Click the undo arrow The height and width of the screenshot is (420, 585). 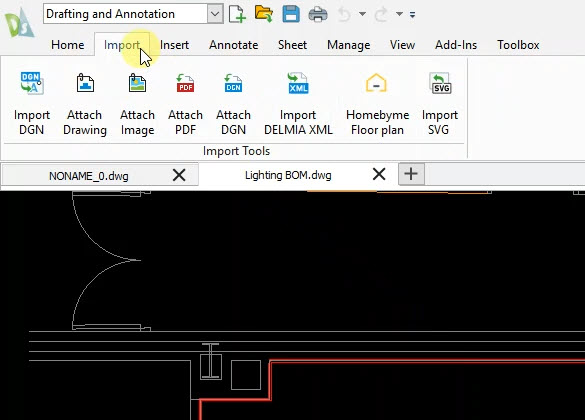344,15
